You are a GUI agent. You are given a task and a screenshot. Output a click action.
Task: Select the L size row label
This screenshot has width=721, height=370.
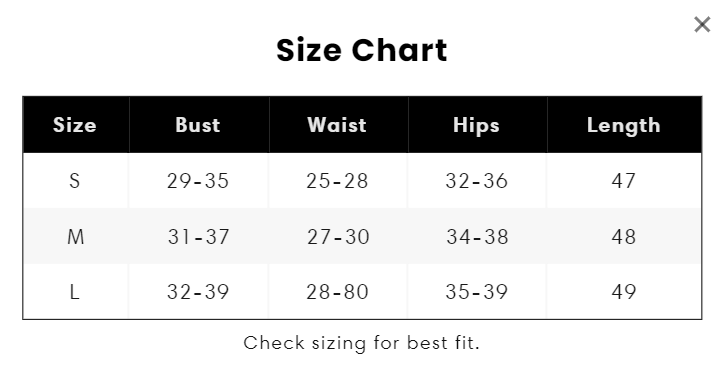tap(74, 291)
